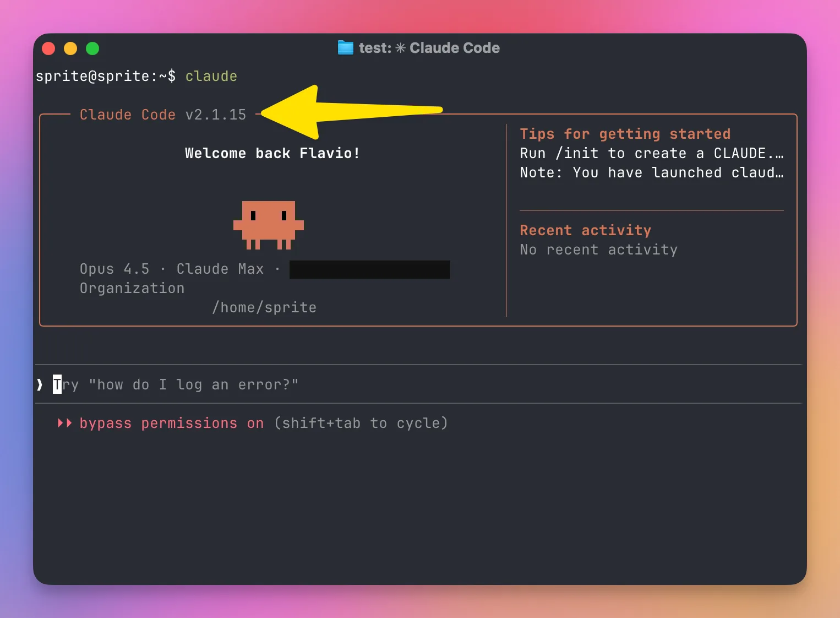Screen dimensions: 840x618
Task: Click the "No recent activity" text
Action: [x=599, y=250]
